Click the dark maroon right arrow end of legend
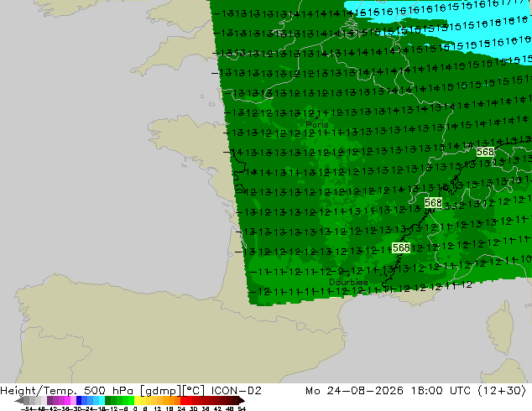The height and width of the screenshot is (411, 532). pos(242,400)
